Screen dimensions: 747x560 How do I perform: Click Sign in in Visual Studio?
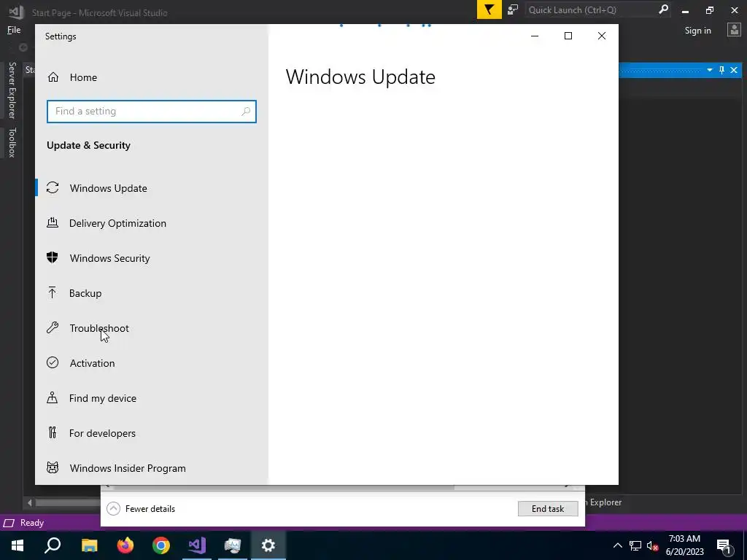pyautogui.click(x=697, y=31)
